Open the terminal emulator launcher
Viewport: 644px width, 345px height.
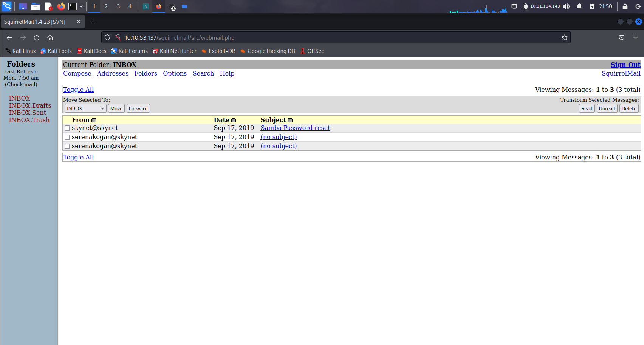(73, 6)
